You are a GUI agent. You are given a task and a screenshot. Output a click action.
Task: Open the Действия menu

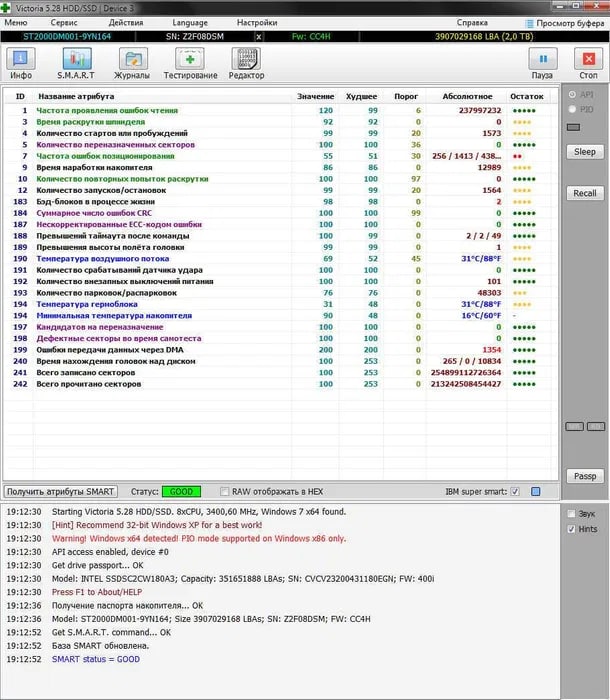[x=126, y=22]
